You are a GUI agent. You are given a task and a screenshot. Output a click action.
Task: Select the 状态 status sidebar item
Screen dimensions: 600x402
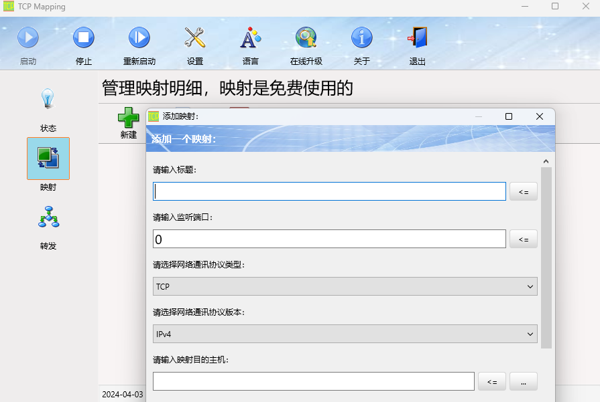(48, 103)
